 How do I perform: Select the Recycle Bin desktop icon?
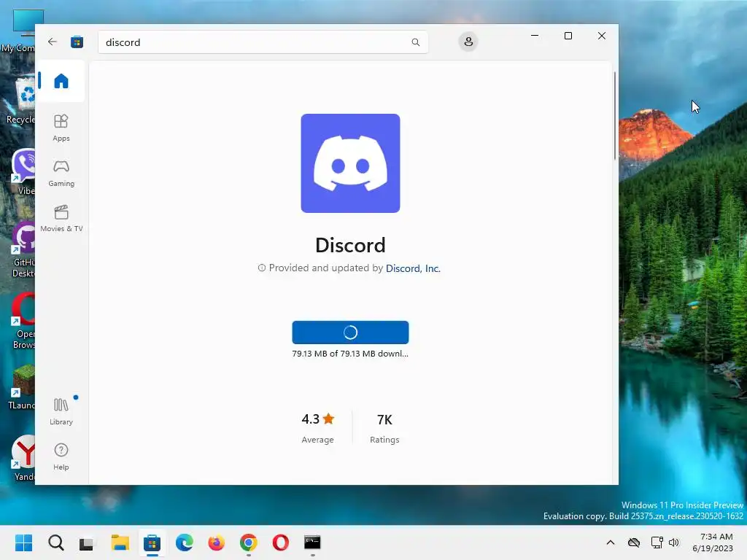(21, 101)
